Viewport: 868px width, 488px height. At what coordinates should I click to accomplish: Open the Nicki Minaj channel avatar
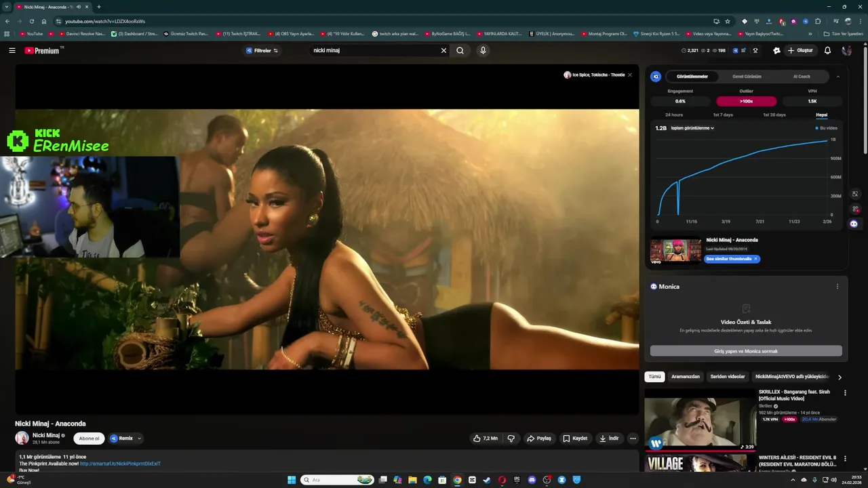click(22, 438)
